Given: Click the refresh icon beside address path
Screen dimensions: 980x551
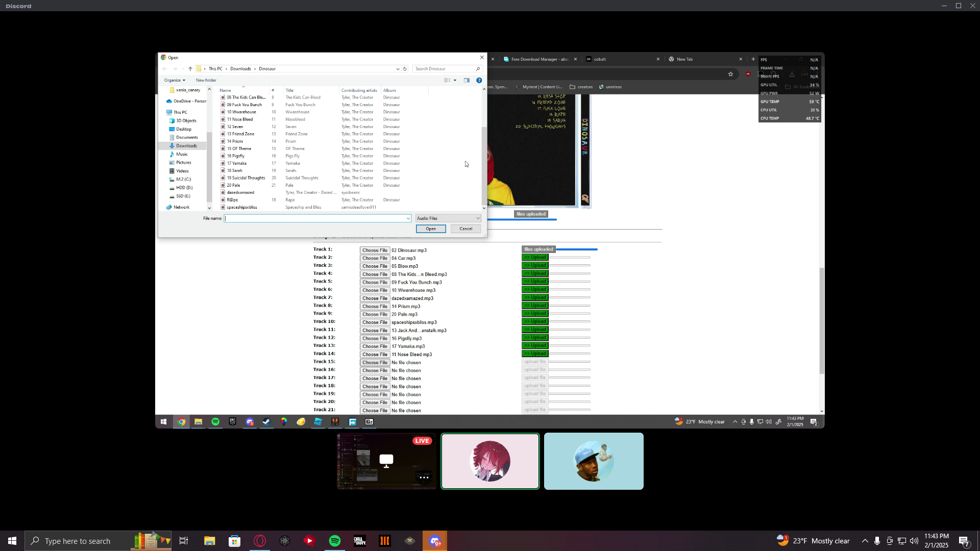Looking at the screenshot, I should (x=405, y=69).
